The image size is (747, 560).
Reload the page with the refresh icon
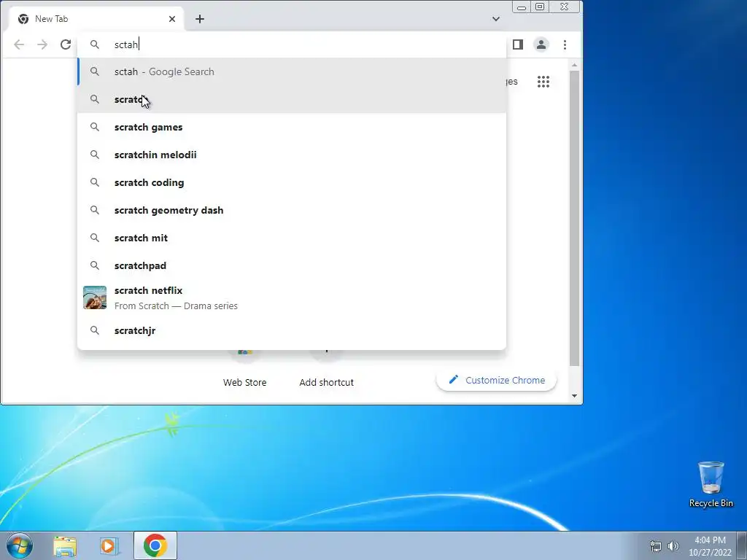point(66,44)
